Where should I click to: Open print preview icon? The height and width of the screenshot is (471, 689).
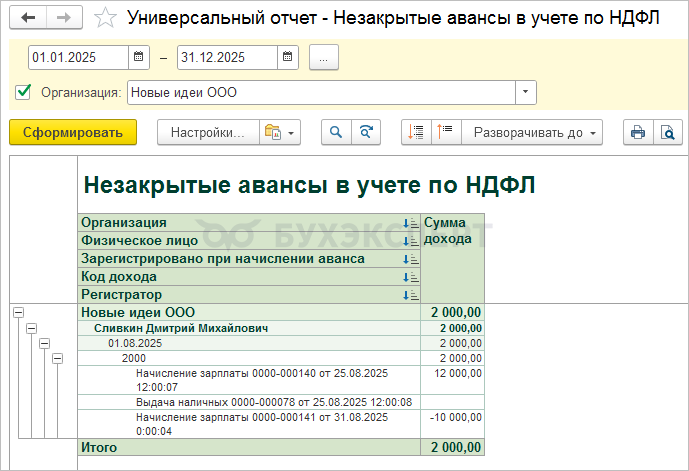click(x=667, y=132)
